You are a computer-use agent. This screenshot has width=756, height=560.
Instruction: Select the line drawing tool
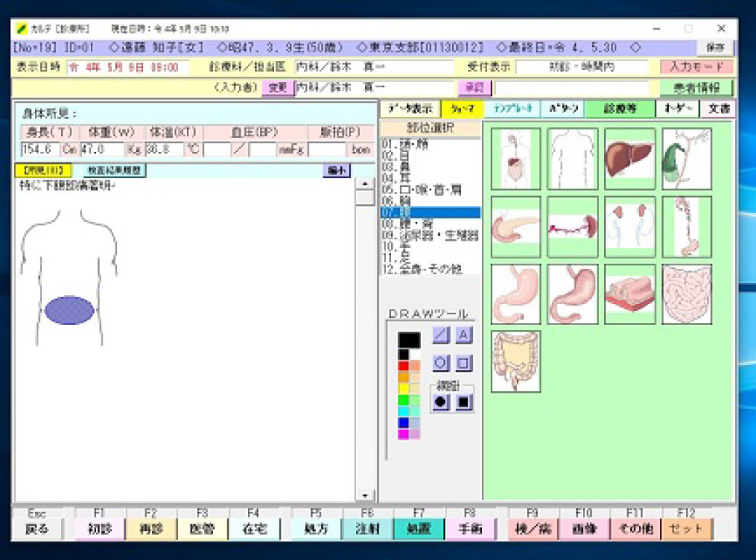point(441,335)
